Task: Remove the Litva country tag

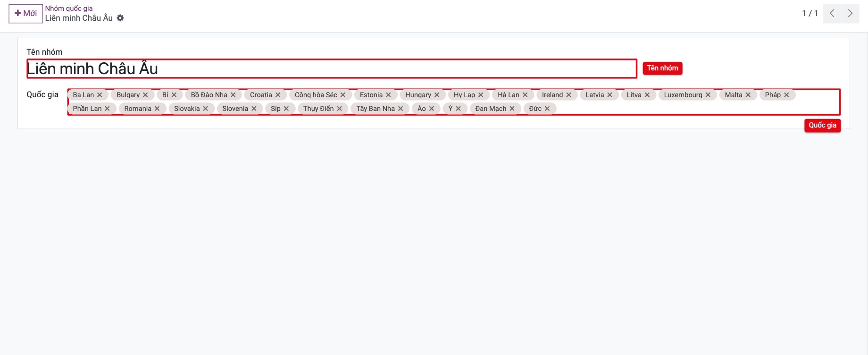Action: tap(647, 95)
